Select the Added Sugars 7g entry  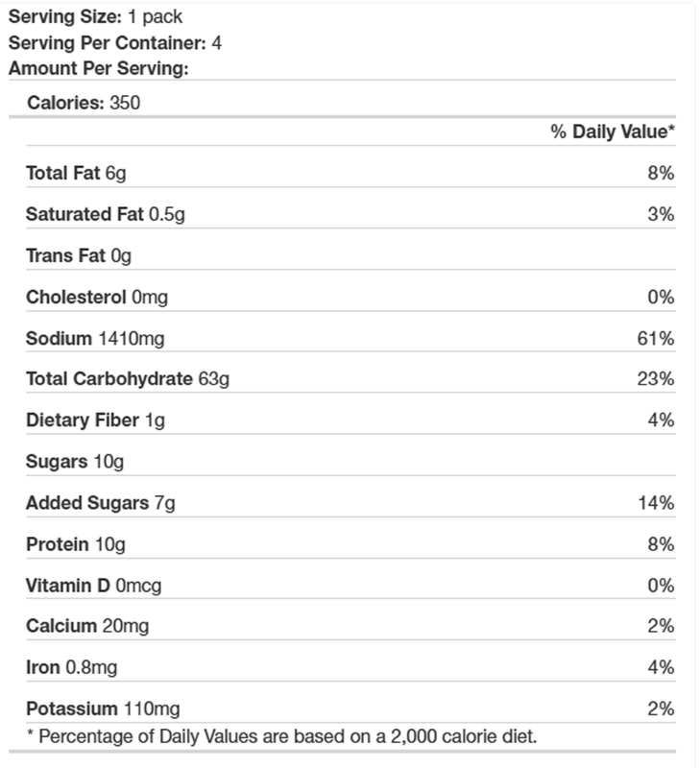[101, 503]
